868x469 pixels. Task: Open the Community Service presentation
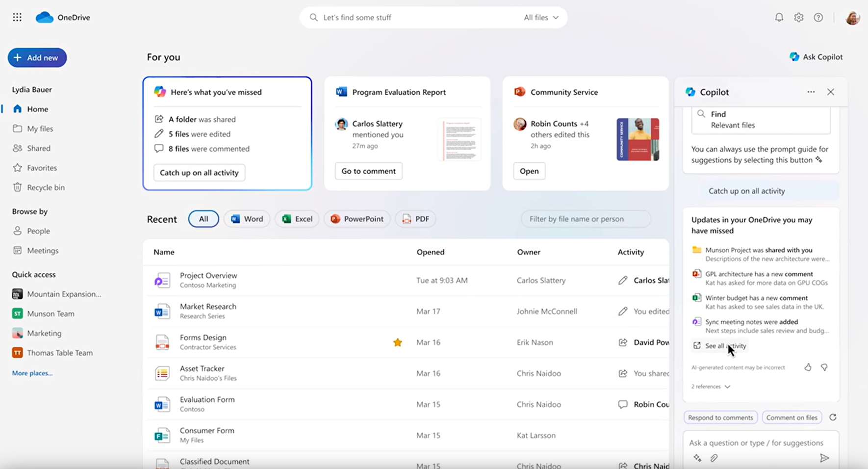[x=529, y=171]
